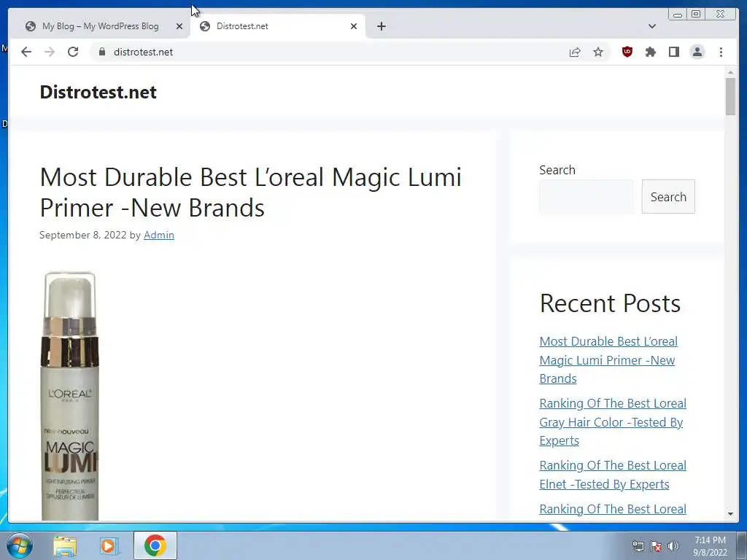
Task: Open the Action Center flag icon
Action: (656, 546)
